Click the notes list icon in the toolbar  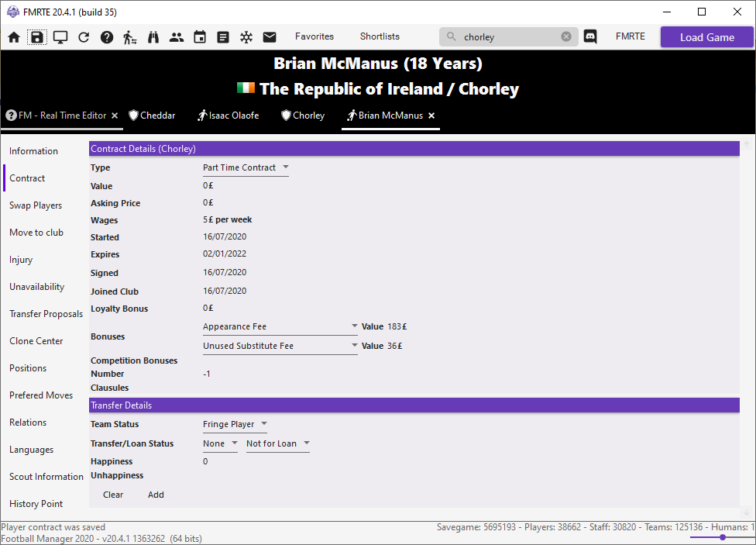[223, 37]
